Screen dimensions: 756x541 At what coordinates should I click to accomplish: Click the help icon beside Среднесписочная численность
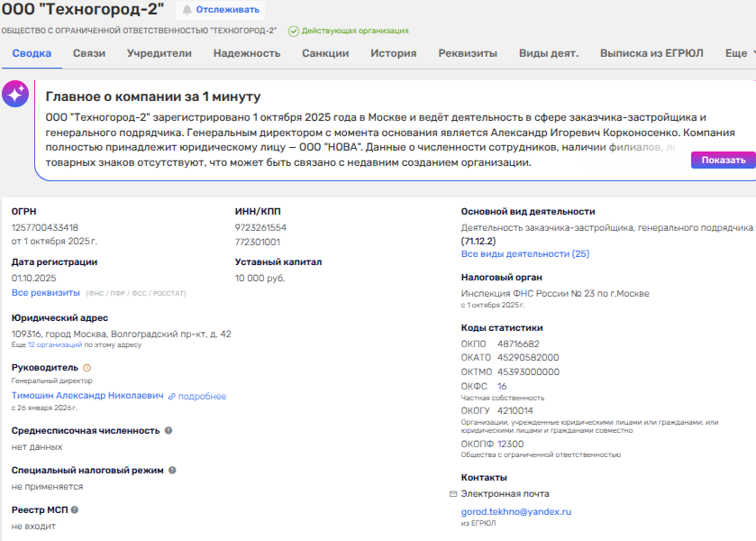tap(169, 431)
